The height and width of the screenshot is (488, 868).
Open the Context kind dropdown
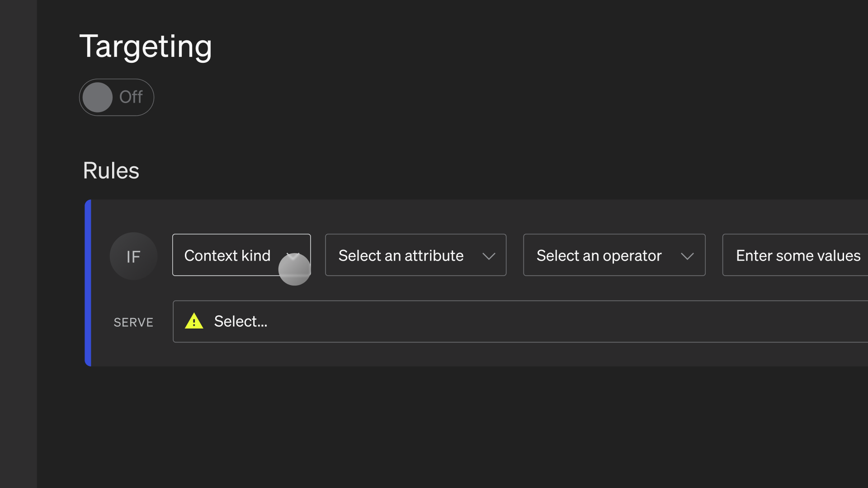241,255
